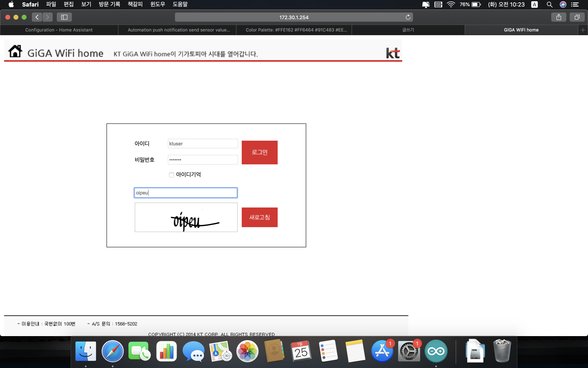Screen dimensions: 588x368
Task: Switch to the Color Palette tab
Action: pyautogui.click(x=294, y=30)
